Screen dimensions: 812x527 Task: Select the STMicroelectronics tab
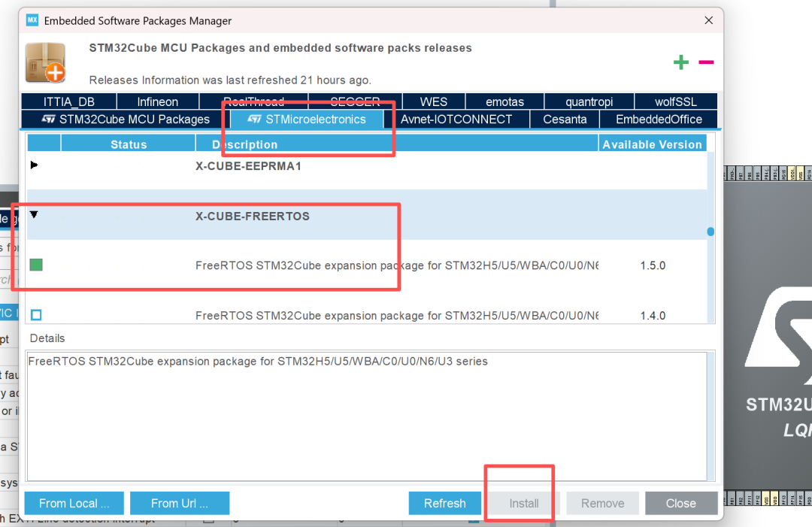[307, 119]
